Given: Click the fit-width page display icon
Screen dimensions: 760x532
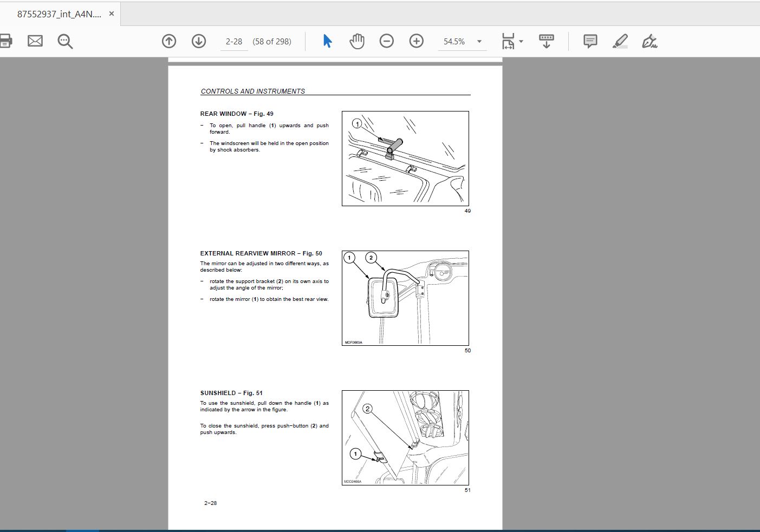Looking at the screenshot, I should pyautogui.click(x=508, y=41).
